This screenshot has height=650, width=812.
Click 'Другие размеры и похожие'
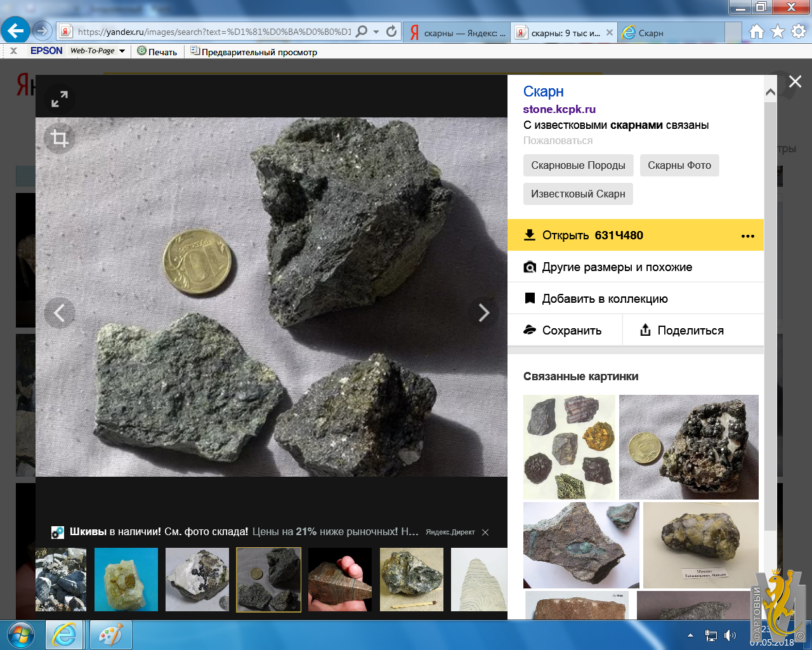636,267
